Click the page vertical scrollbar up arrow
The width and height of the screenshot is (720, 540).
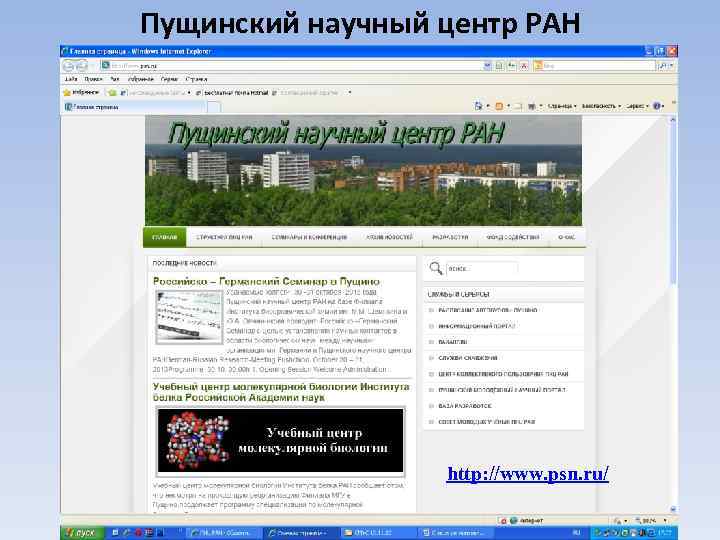pos(673,120)
